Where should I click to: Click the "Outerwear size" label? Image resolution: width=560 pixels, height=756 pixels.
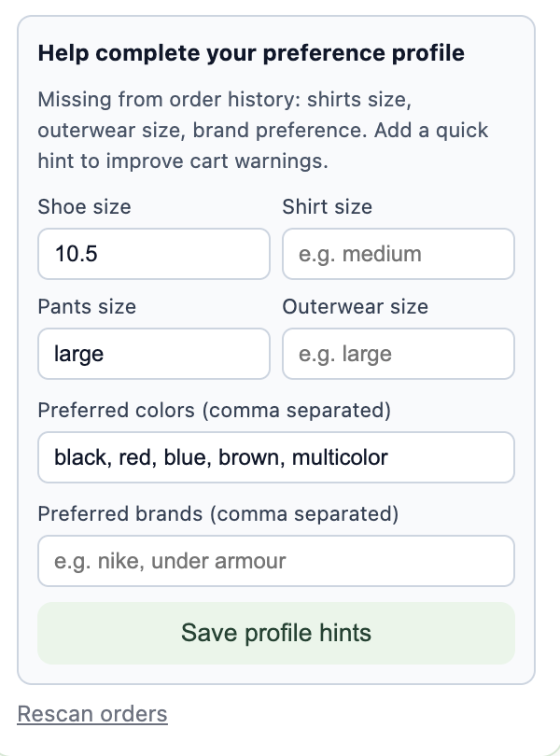356,306
